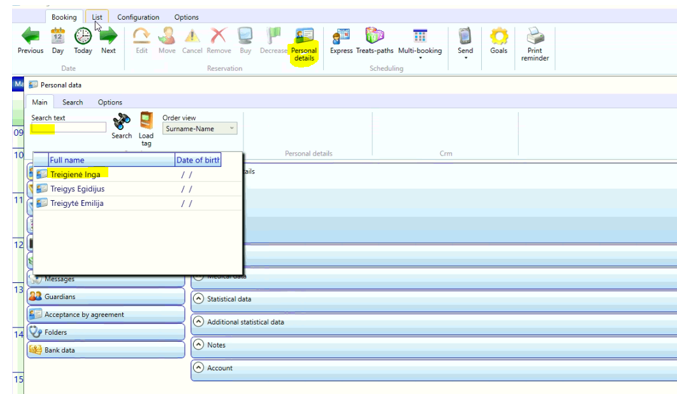Select Treigytė Emilija in results
The image size is (691, 394).
pos(77,204)
